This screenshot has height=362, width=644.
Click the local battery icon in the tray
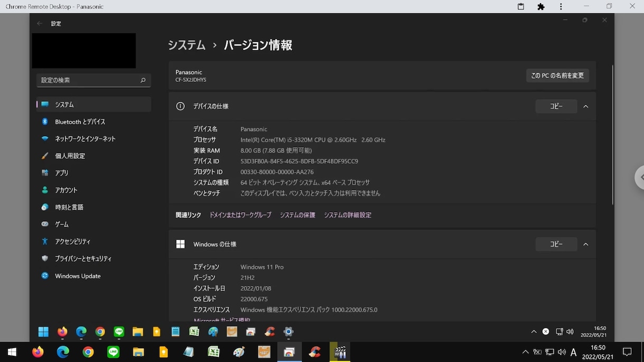coord(537,352)
